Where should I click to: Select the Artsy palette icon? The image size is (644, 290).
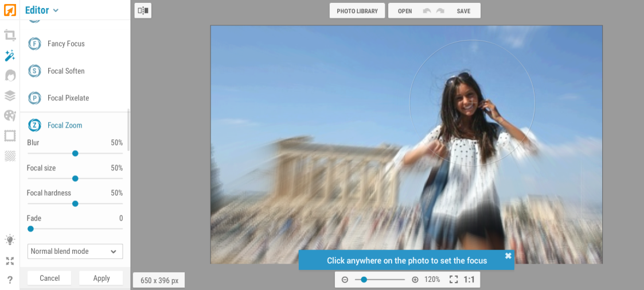[10, 115]
